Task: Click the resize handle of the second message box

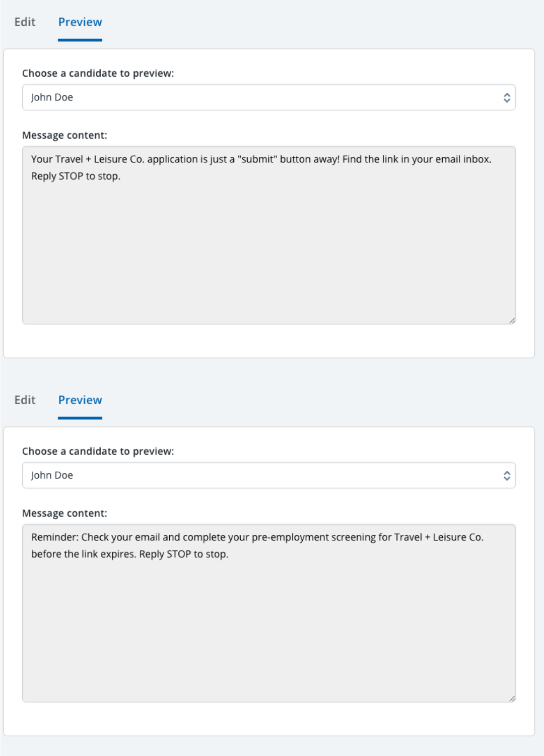Action: [512, 698]
